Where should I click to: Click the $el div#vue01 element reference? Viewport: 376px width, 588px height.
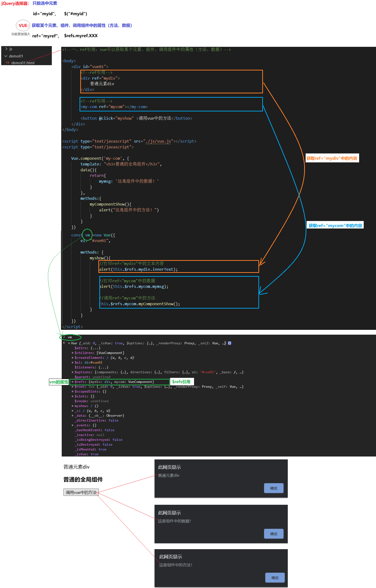93,362
